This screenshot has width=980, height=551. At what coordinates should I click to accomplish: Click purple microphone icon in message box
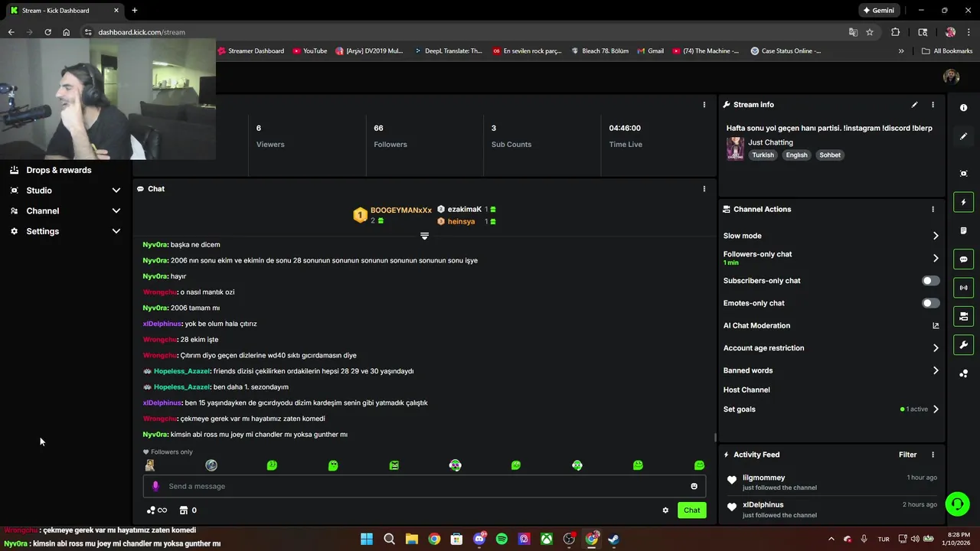[155, 486]
